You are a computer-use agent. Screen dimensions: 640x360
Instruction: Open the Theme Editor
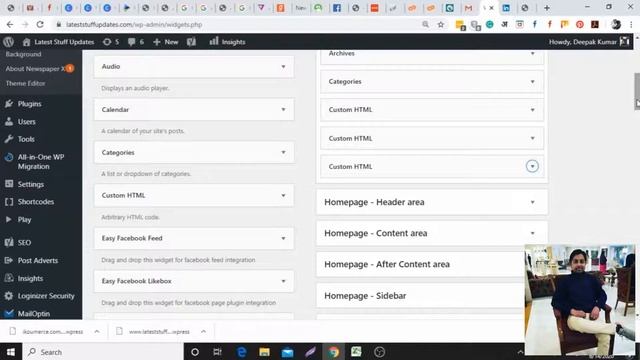tap(25, 83)
